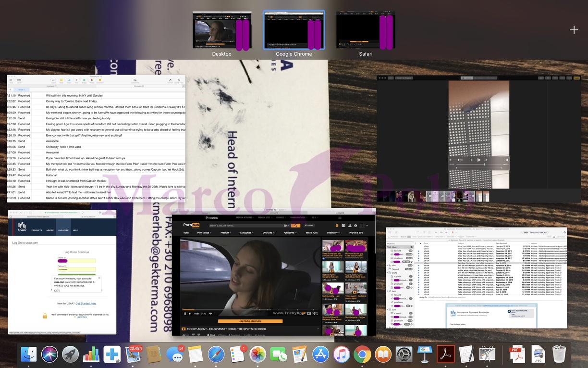Open App Store in the Dock
Image resolution: width=588 pixels, height=368 pixels.
coord(320,355)
